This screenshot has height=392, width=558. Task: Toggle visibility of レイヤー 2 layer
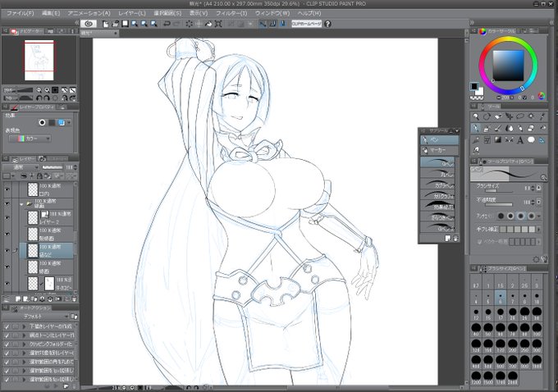click(x=7, y=217)
